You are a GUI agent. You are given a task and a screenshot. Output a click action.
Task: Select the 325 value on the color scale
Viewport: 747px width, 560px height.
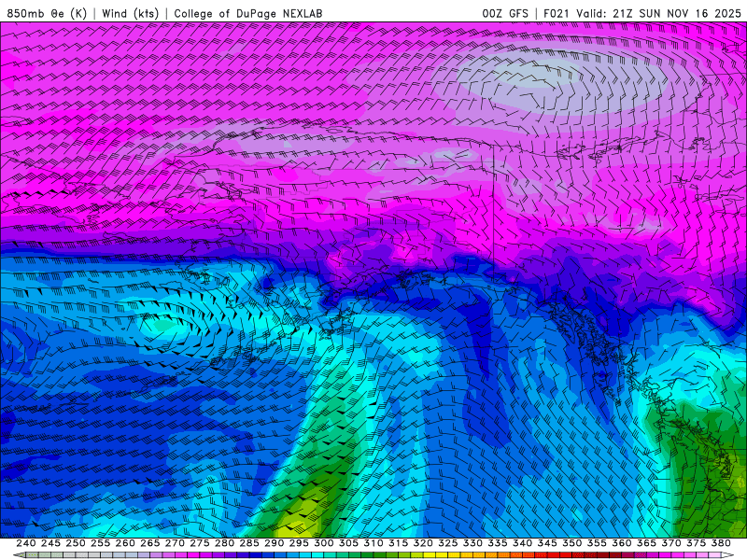pos(448,543)
